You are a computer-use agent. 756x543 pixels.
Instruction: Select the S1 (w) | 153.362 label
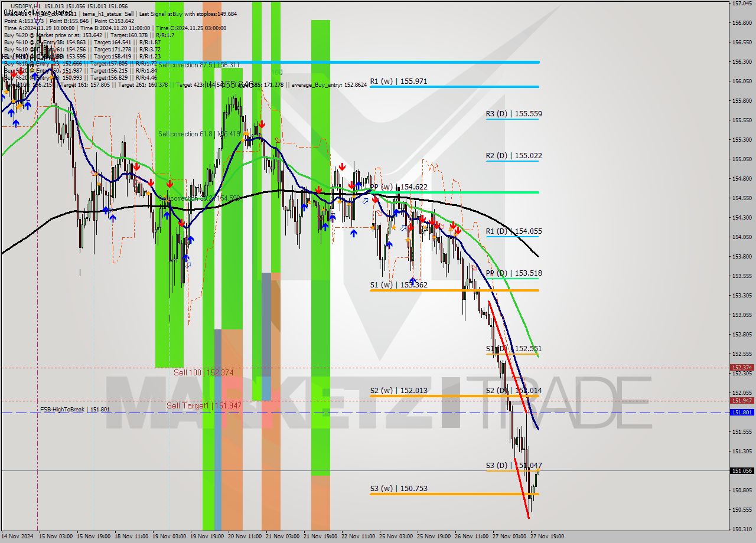pos(399,284)
